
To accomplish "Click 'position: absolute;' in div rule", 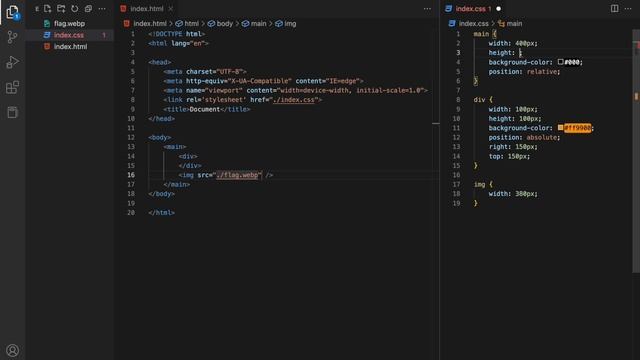I will (x=524, y=137).
